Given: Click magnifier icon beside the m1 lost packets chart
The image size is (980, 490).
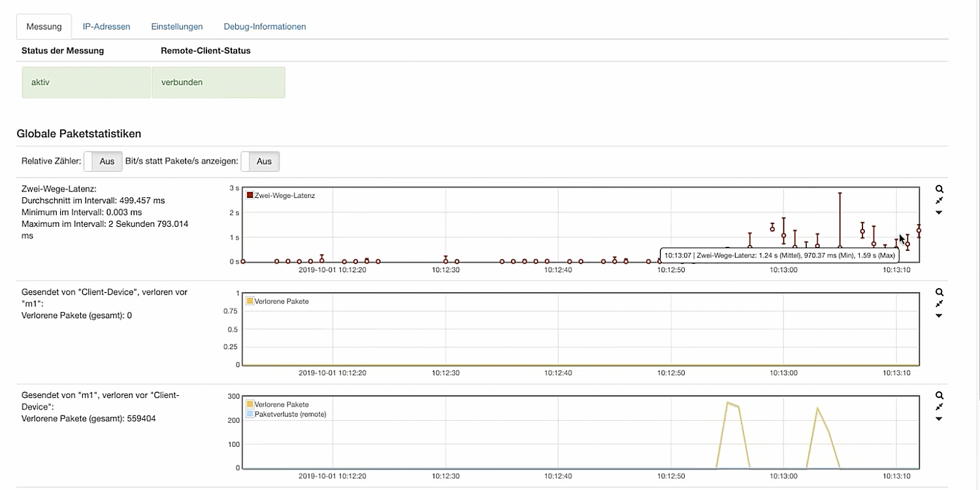Looking at the screenshot, I should 939,396.
